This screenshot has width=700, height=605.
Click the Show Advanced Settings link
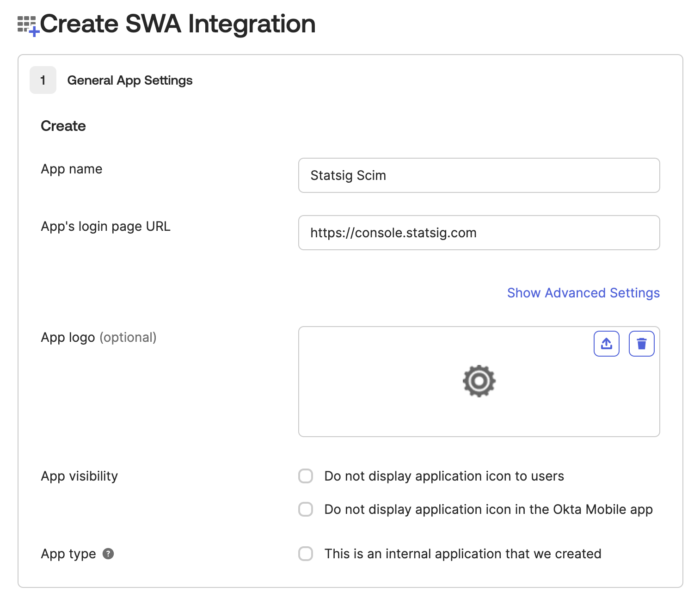tap(583, 293)
